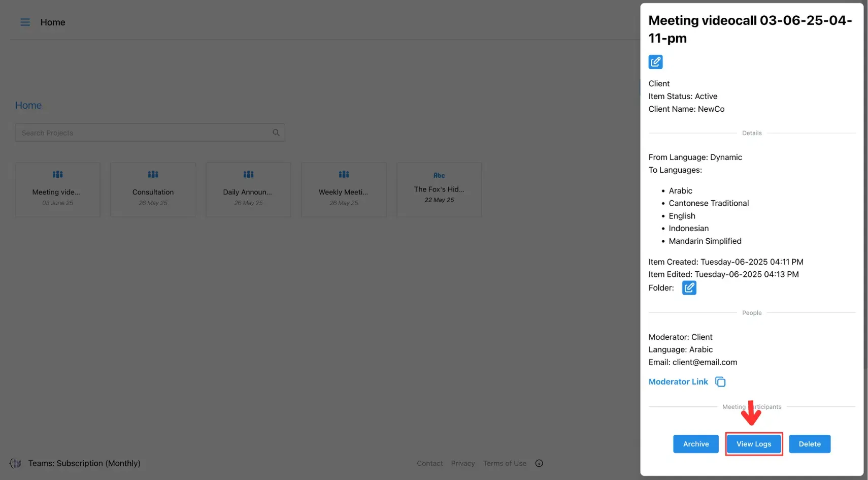This screenshot has height=480, width=868.
Task: Click the Client Name: NewCo text
Action: 686,109
